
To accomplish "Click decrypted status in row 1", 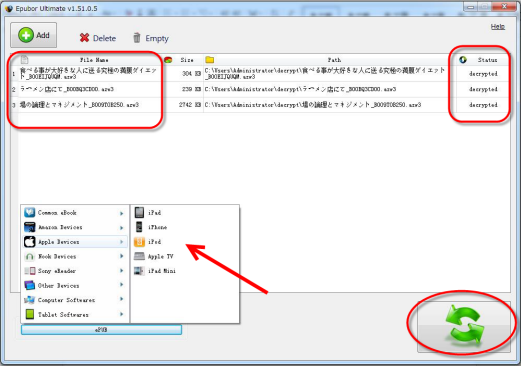I will point(483,74).
